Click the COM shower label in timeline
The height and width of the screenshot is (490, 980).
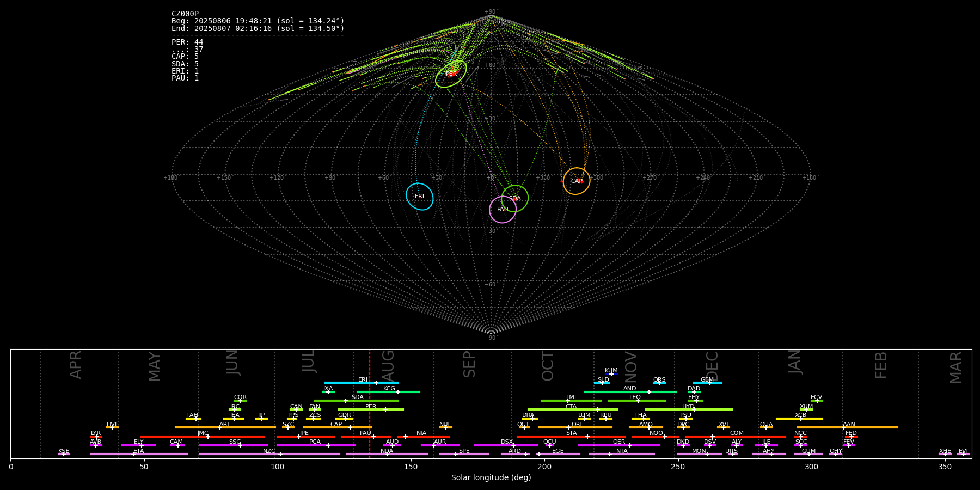pos(737,433)
